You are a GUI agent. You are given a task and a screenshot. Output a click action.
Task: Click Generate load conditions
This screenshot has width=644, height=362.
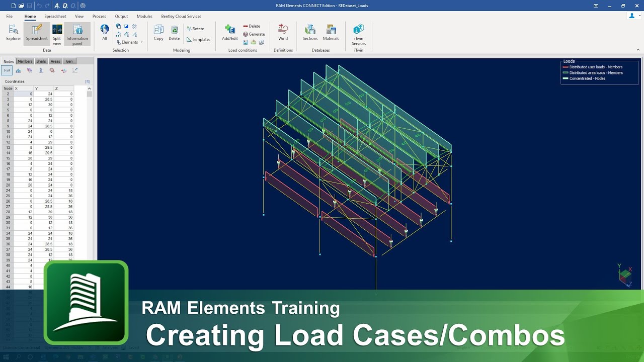click(x=254, y=34)
